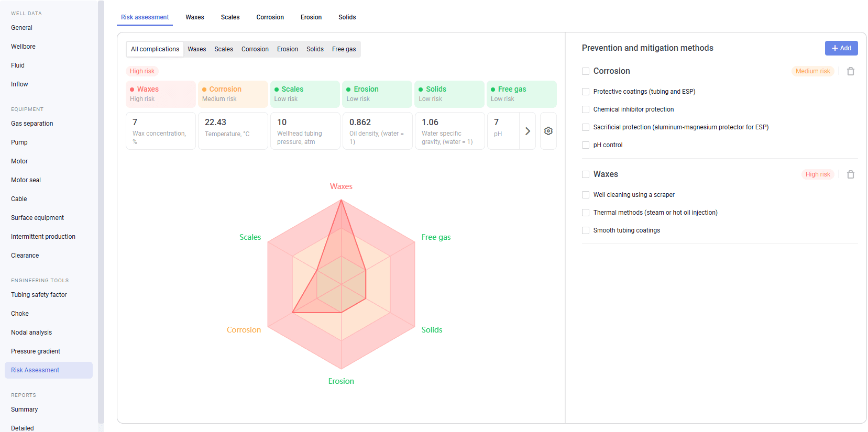Toggle the Corrosion group checkbox

pos(586,71)
